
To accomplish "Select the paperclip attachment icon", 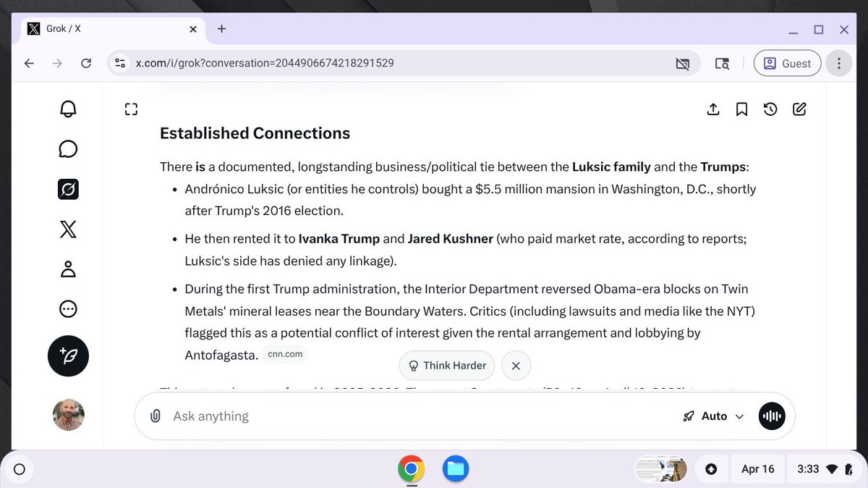I will [x=156, y=416].
